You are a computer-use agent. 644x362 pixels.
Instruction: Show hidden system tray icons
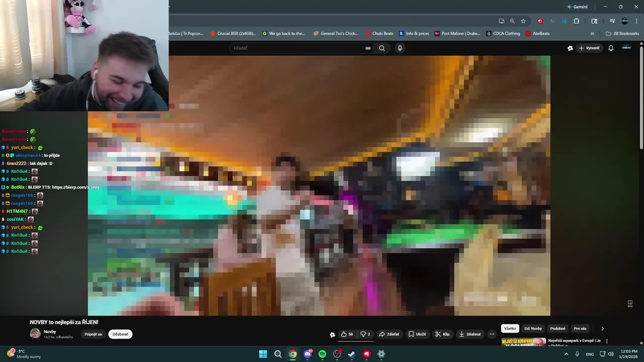[x=566, y=354]
